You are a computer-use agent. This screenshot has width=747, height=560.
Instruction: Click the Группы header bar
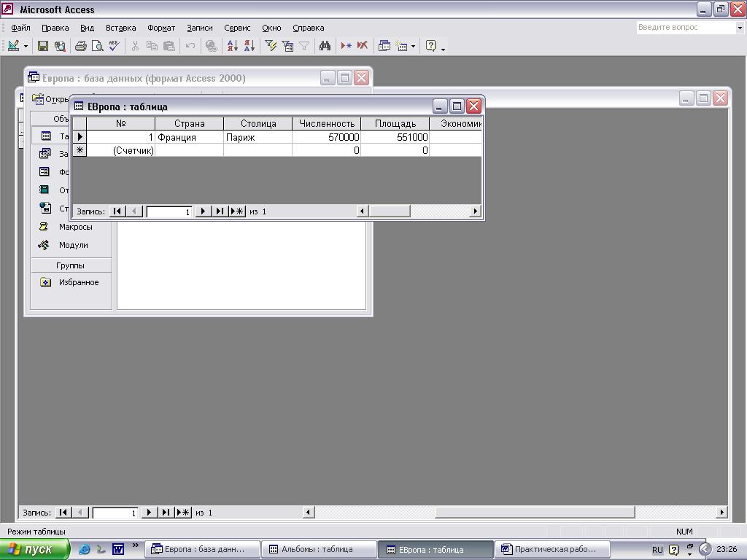pyautogui.click(x=71, y=265)
